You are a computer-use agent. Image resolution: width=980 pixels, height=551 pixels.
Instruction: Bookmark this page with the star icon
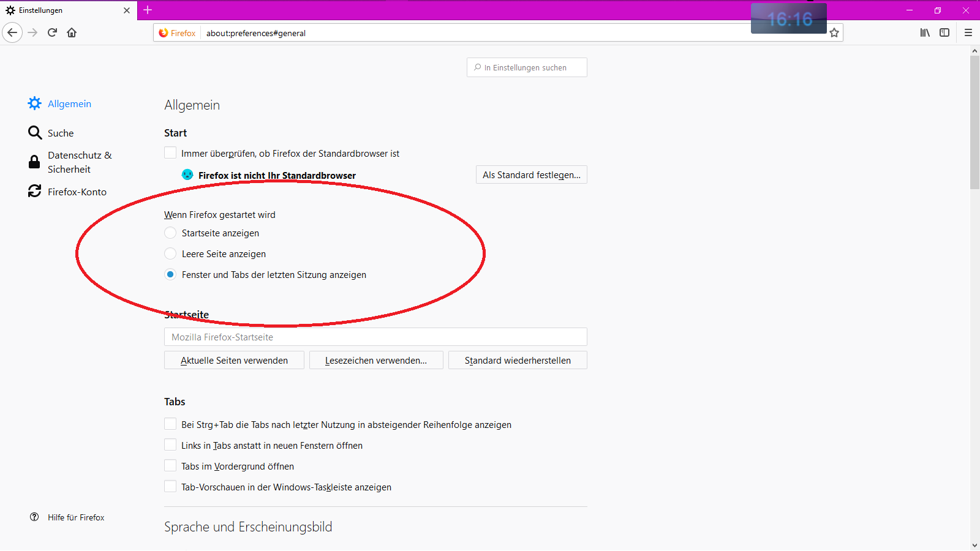pos(834,33)
